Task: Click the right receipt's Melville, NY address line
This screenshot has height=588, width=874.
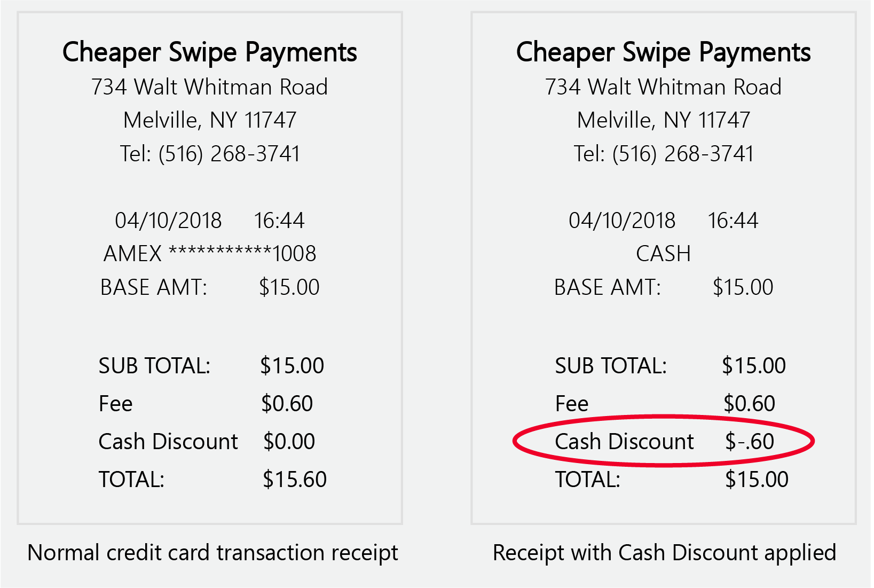Action: click(x=664, y=120)
